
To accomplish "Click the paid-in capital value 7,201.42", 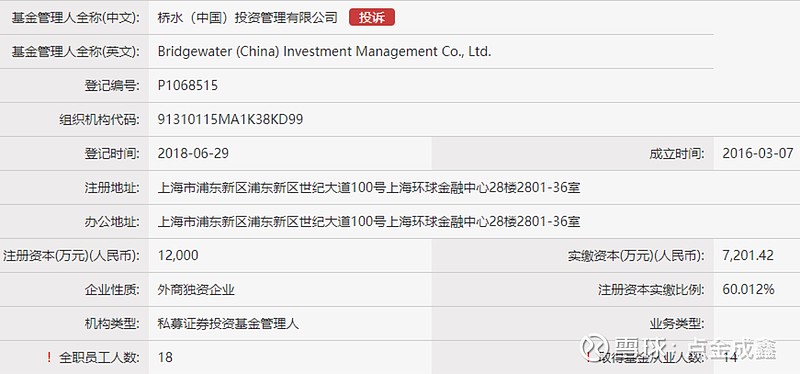I will coord(748,255).
